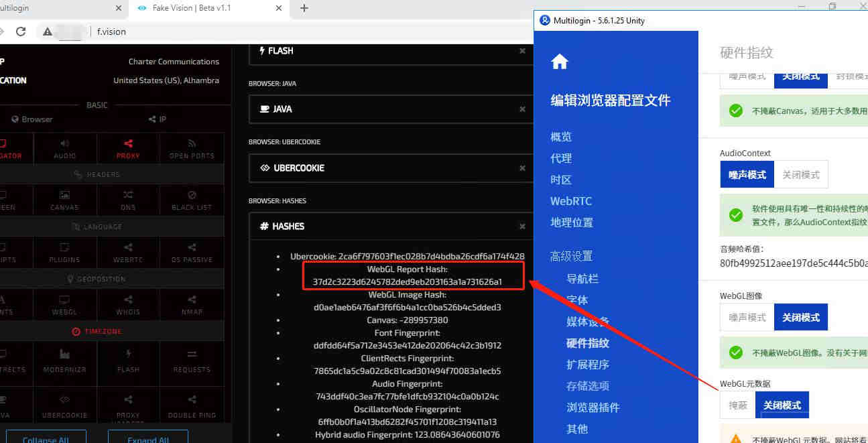The height and width of the screenshot is (443, 868).
Task: Click the AUDIO check tile
Action: (64, 148)
